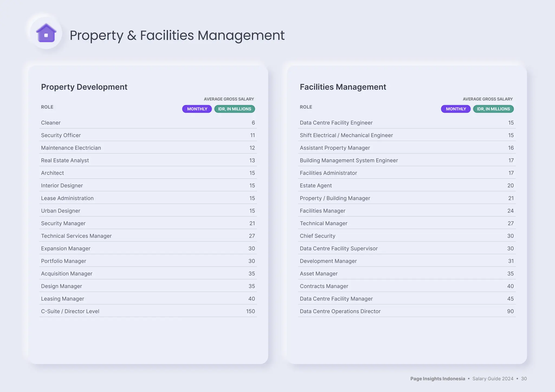Screen dimensions: 555x392
Task: Click the Estate Agent row
Action: 316,185
